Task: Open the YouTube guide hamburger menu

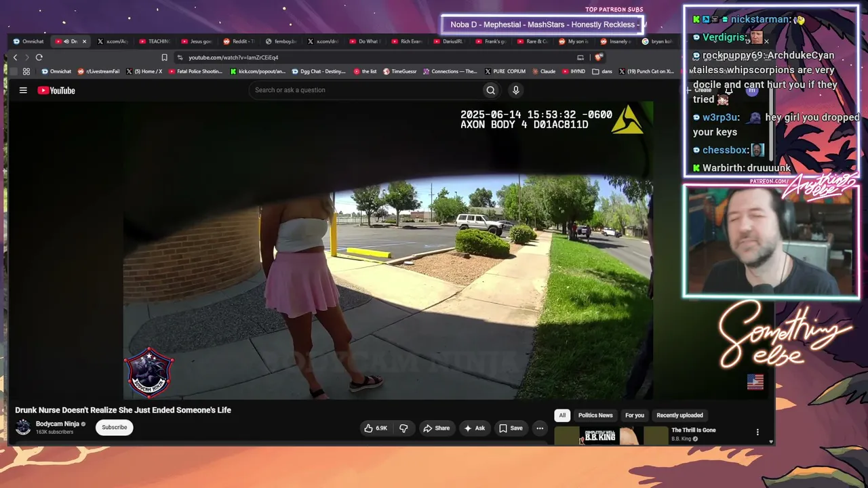Action: (x=23, y=90)
